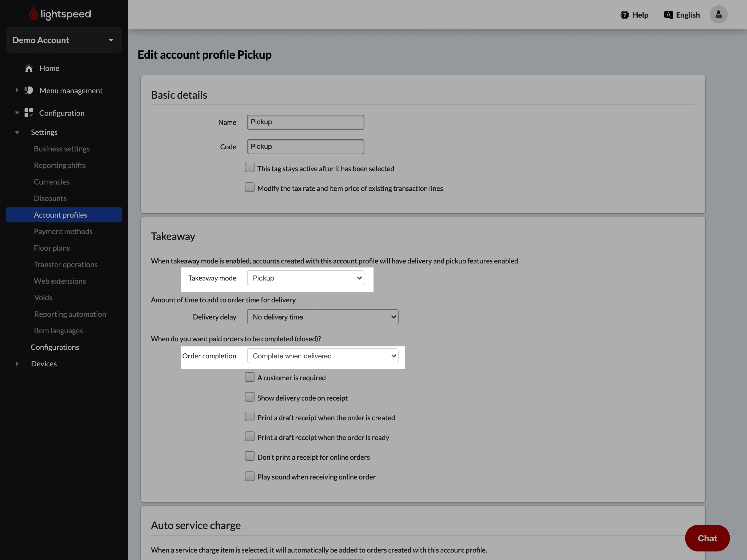This screenshot has width=747, height=560.
Task: Enable 'Show delivery code on receipt'
Action: pos(249,397)
